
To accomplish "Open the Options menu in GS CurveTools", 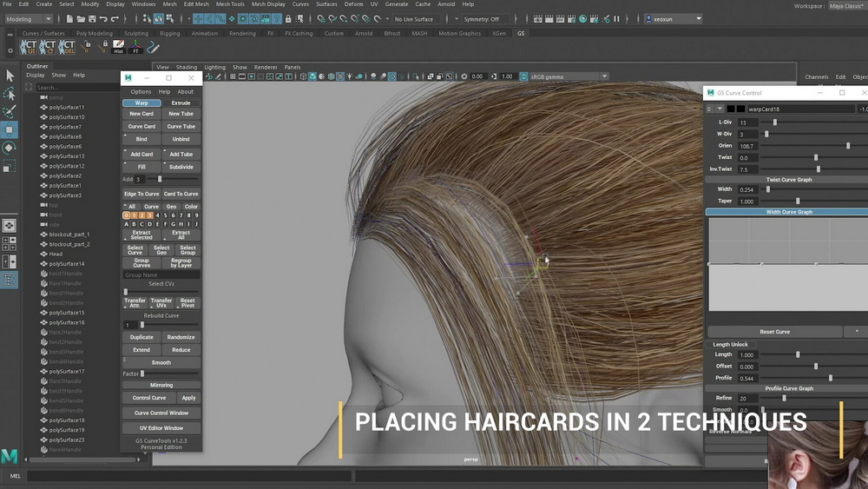I will (141, 91).
